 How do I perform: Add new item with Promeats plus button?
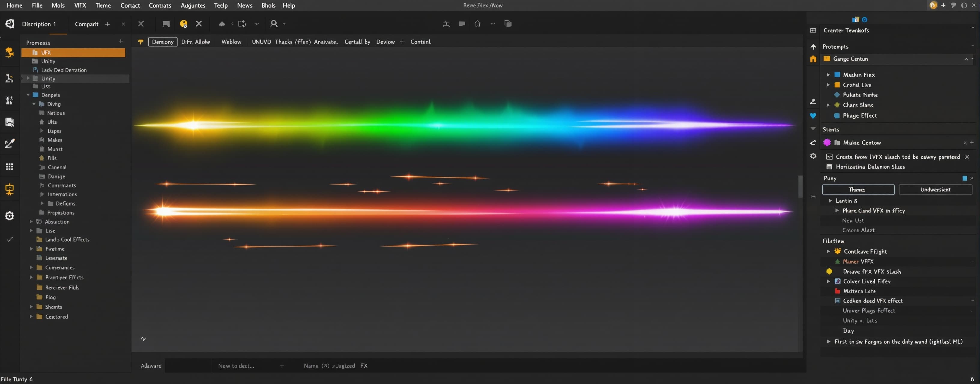click(x=121, y=41)
